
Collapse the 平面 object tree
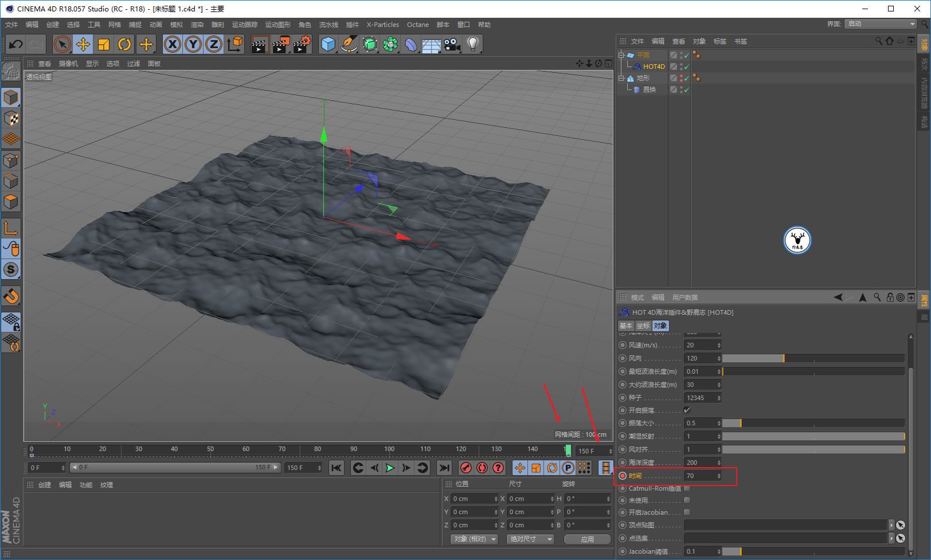coord(621,55)
